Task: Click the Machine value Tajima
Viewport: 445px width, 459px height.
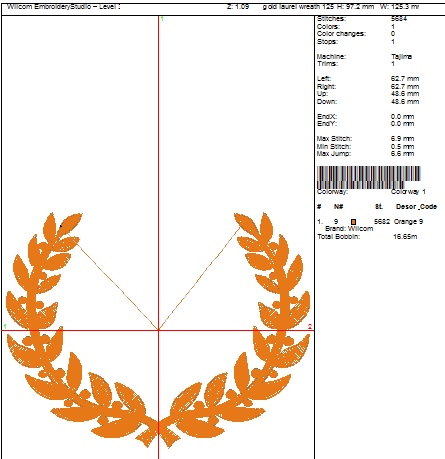Action: coord(402,57)
